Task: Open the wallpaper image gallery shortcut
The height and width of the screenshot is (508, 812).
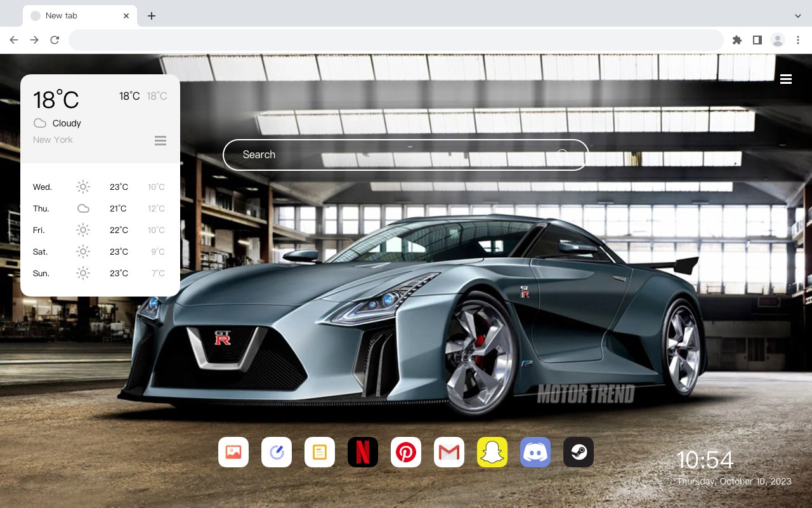Action: tap(233, 452)
